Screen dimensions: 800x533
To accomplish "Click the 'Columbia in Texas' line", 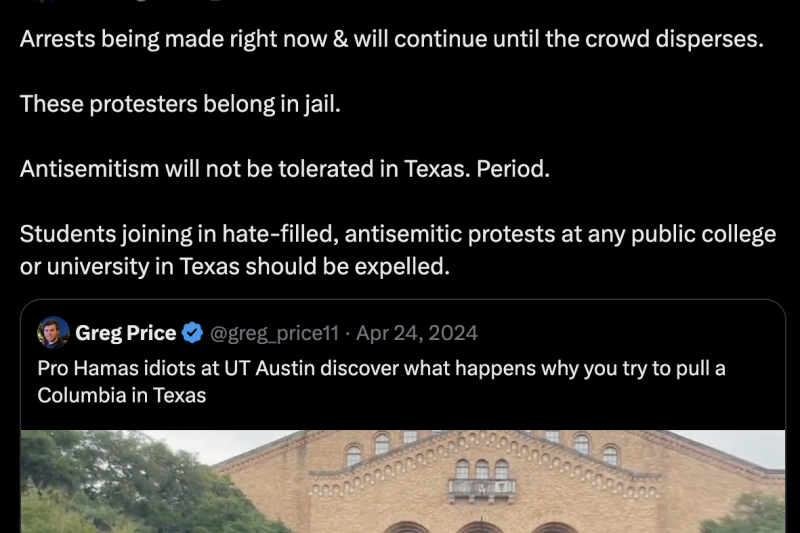I will click(x=121, y=395).
